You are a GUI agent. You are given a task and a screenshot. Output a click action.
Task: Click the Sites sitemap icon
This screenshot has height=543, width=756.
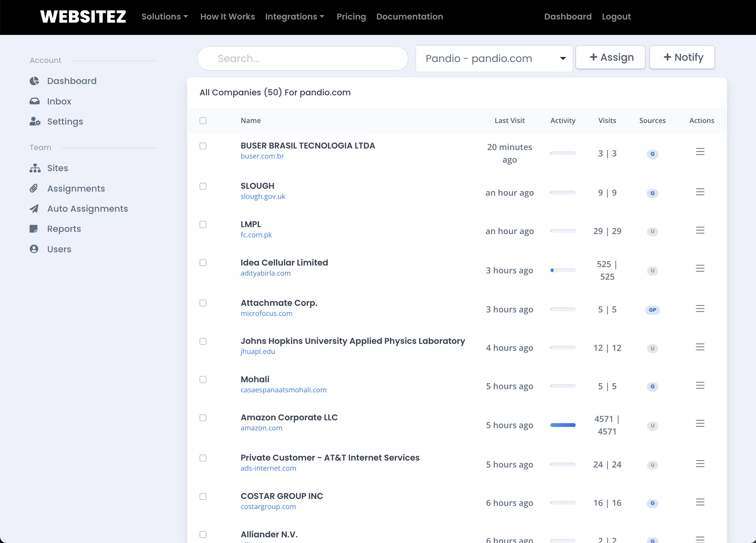pyautogui.click(x=35, y=168)
